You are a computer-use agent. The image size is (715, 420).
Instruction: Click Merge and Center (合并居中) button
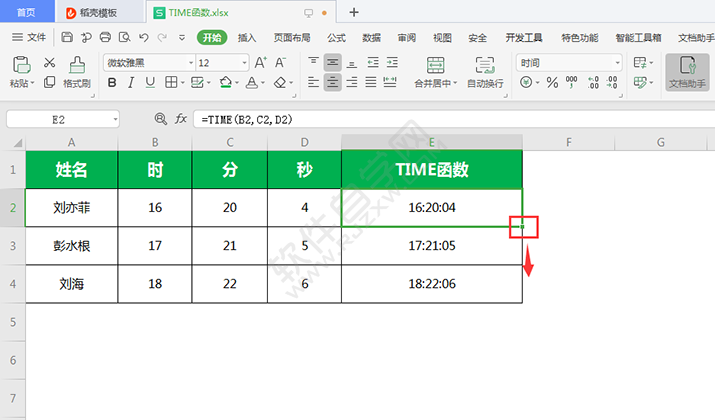[x=435, y=72]
